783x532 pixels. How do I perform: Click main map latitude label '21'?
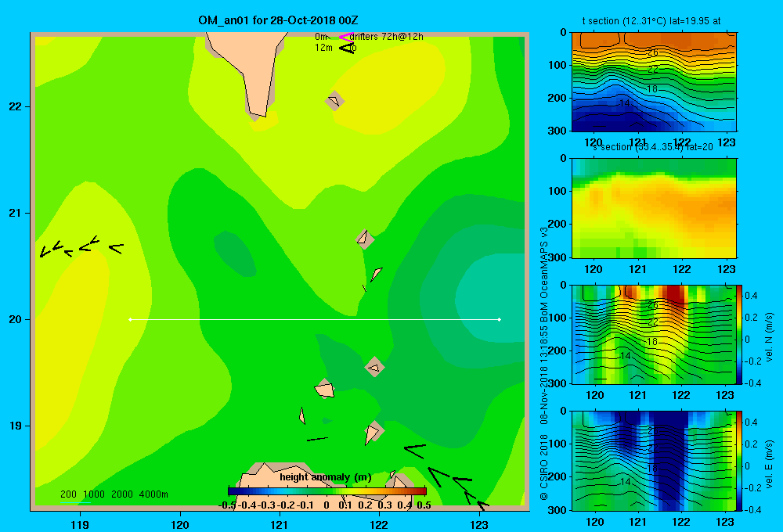click(x=16, y=213)
